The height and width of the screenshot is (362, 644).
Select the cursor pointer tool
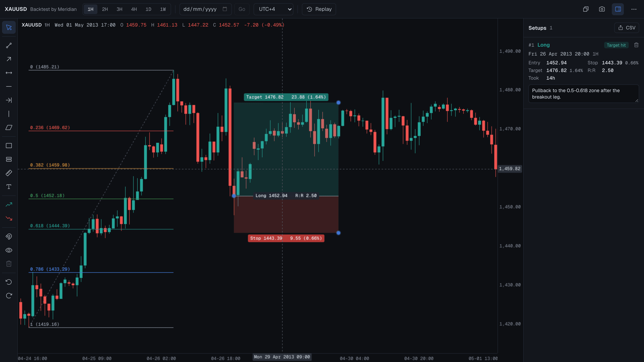[x=9, y=27]
